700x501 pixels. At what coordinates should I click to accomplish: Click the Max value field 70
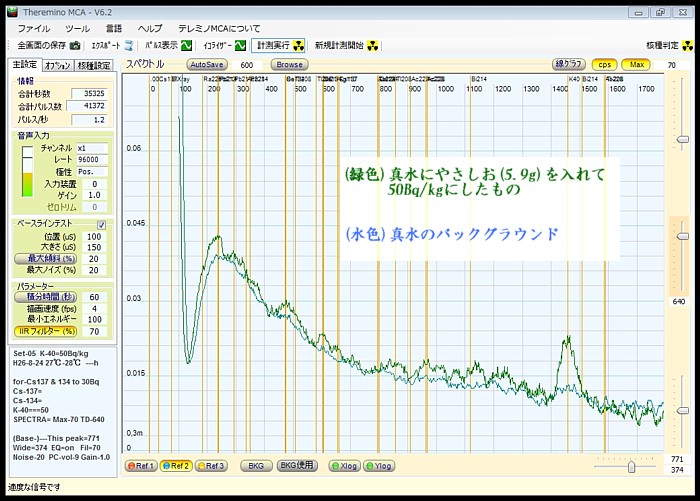(671, 65)
